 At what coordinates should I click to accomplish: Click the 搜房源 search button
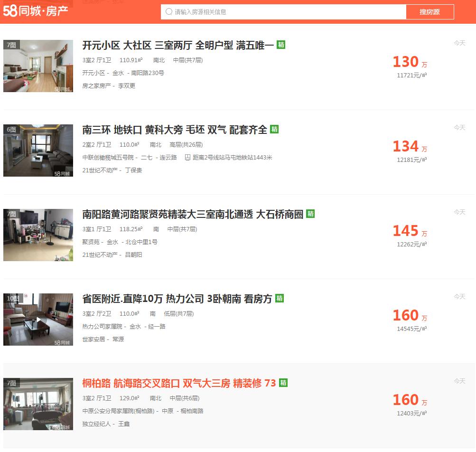click(429, 12)
